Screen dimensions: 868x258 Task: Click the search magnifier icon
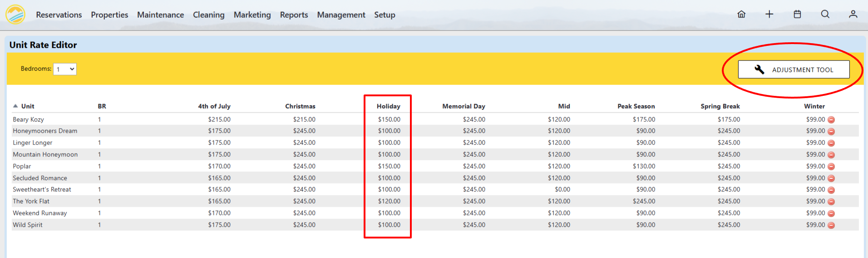click(825, 14)
